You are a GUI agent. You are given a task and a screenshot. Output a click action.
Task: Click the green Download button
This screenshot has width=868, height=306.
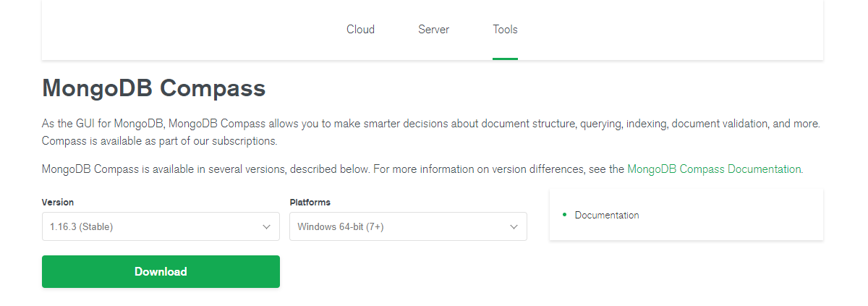click(161, 271)
